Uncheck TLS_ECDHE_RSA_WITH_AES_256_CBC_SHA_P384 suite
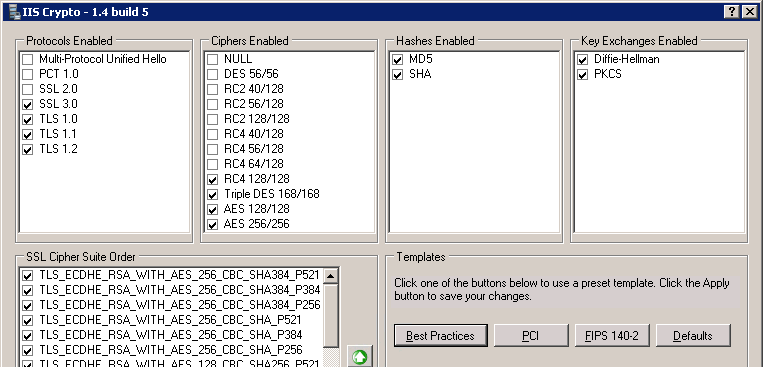Image resolution: width=763 pixels, height=367 pixels. click(28, 336)
